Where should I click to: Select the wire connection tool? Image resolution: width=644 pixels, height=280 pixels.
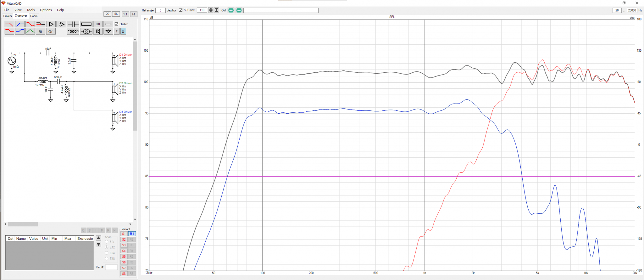point(108,24)
